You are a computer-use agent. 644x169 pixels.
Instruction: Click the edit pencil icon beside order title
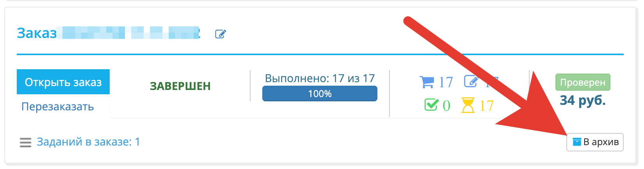[221, 34]
